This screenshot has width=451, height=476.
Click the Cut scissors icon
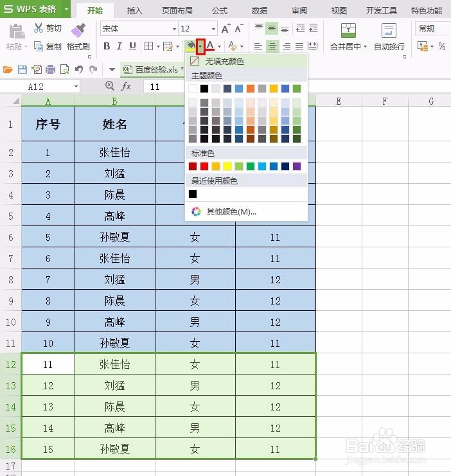point(39,28)
